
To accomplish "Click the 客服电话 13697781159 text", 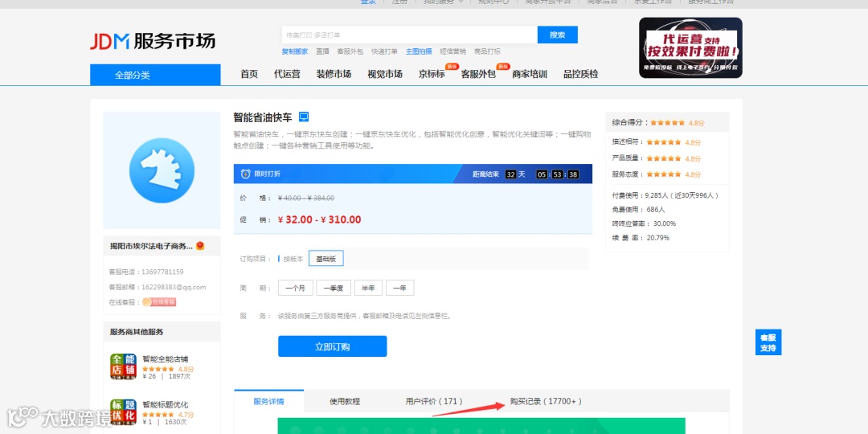I will point(146,272).
